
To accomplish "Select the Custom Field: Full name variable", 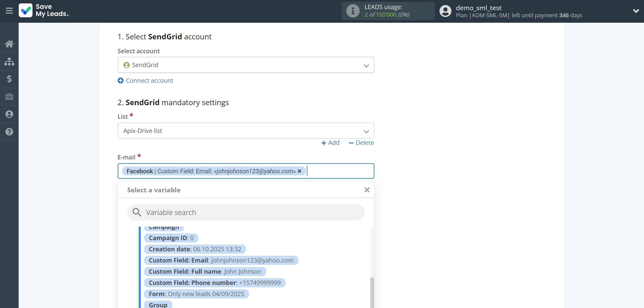I will click(205, 272).
